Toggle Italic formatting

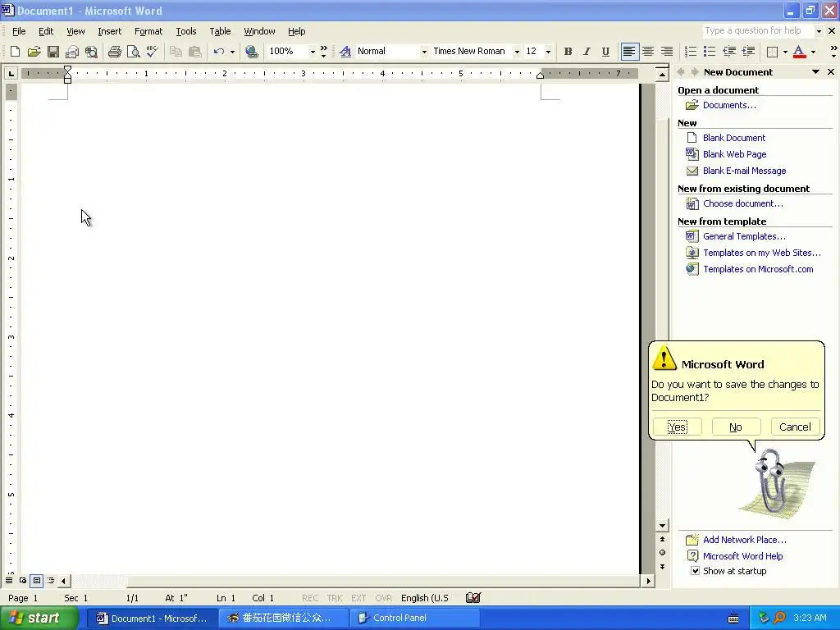[x=587, y=52]
